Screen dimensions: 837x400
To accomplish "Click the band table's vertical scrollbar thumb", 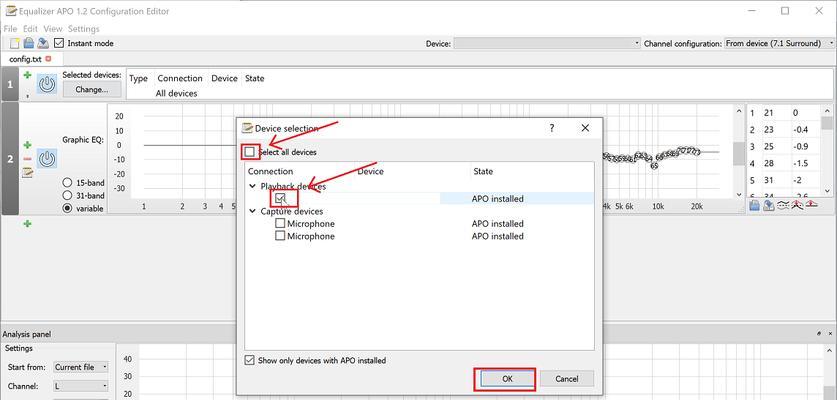I will click(826, 124).
